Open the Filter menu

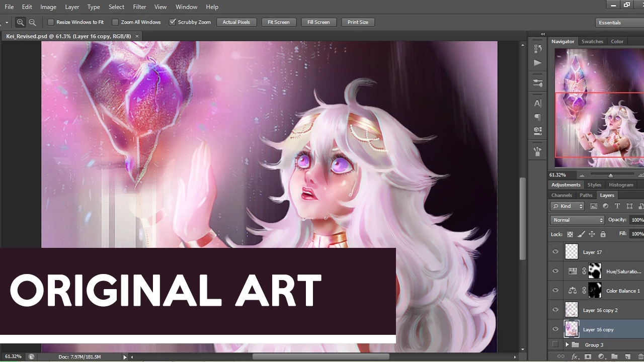point(139,7)
